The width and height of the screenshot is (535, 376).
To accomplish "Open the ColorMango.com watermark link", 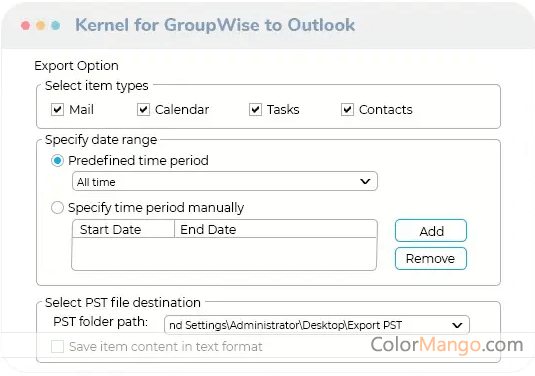I will [447, 345].
